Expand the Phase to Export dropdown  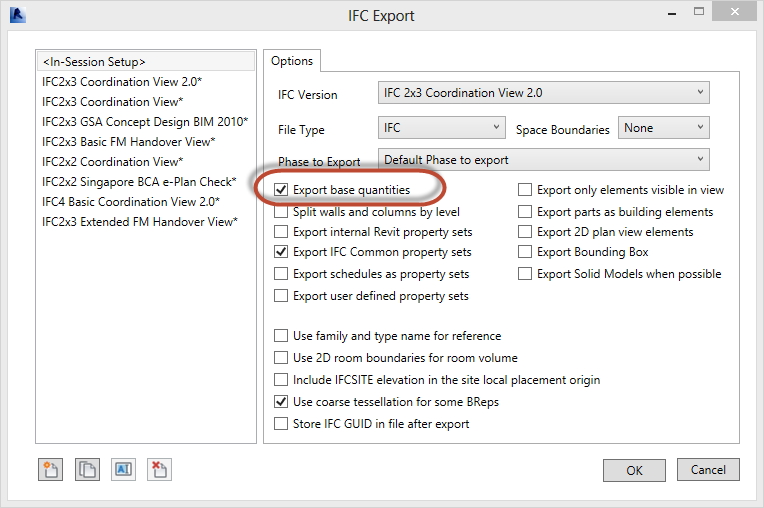pos(544,160)
